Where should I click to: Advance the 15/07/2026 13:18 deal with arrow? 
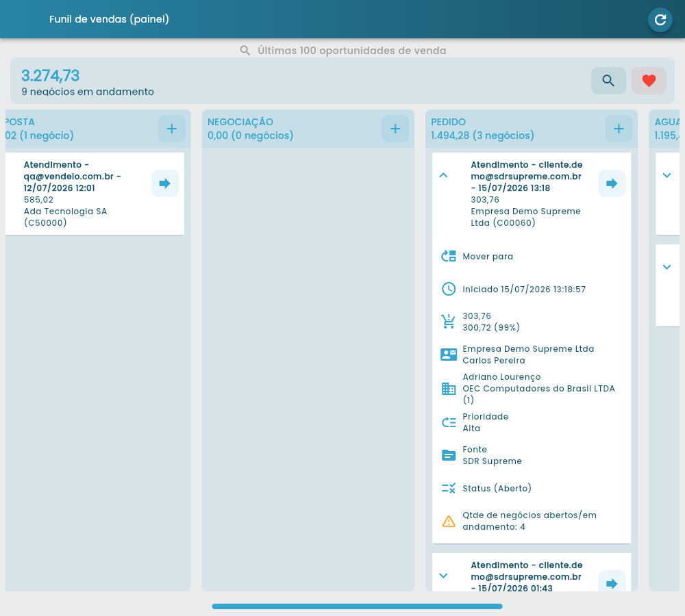point(612,183)
